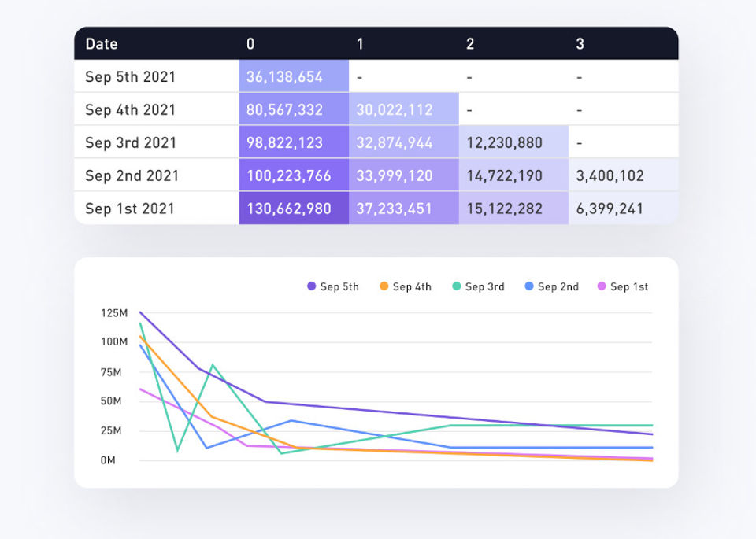Screen dimensions: 756x539
Task: Select the Sep 1st 2021 row label
Action: point(131,209)
